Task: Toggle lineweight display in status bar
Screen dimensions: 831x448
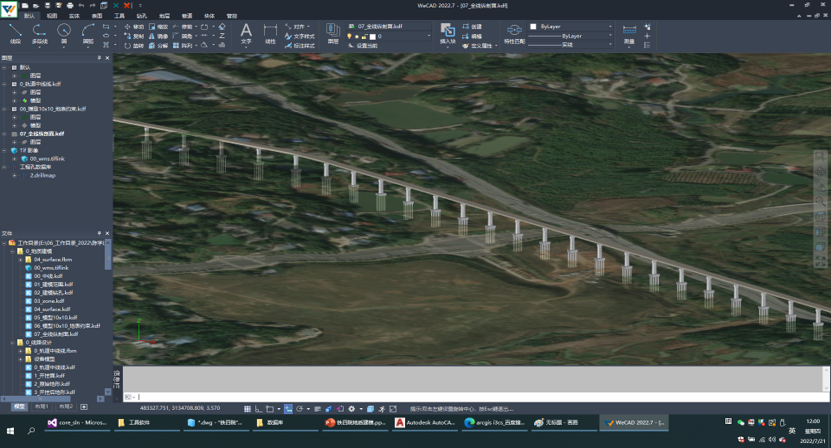Action: [x=317, y=409]
